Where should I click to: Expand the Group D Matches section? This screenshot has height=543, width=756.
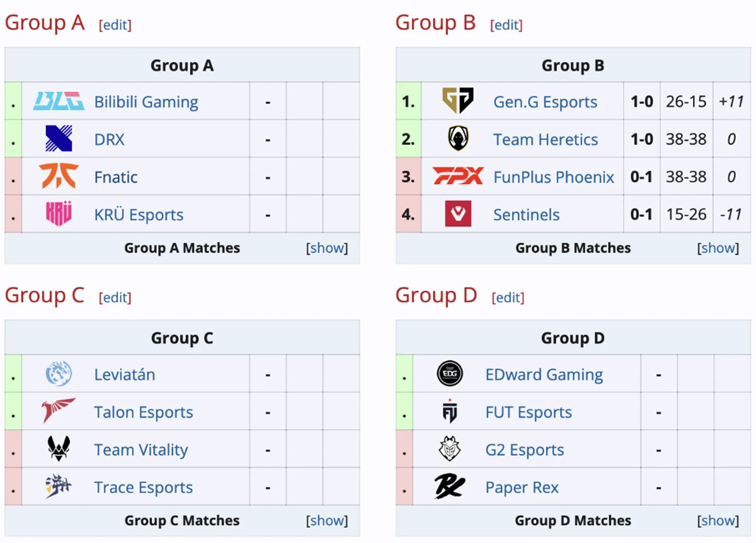coord(718,521)
